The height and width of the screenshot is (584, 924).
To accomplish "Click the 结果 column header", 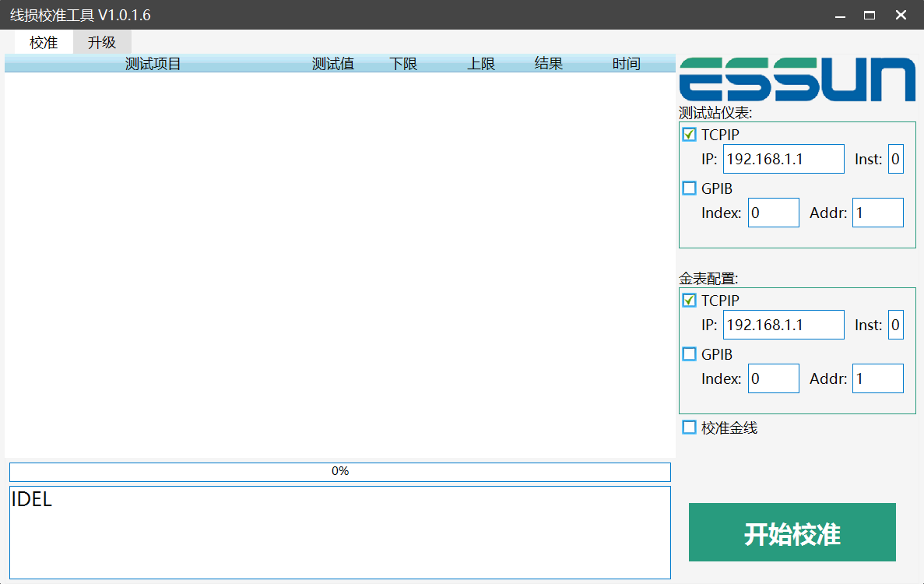I will coord(549,64).
